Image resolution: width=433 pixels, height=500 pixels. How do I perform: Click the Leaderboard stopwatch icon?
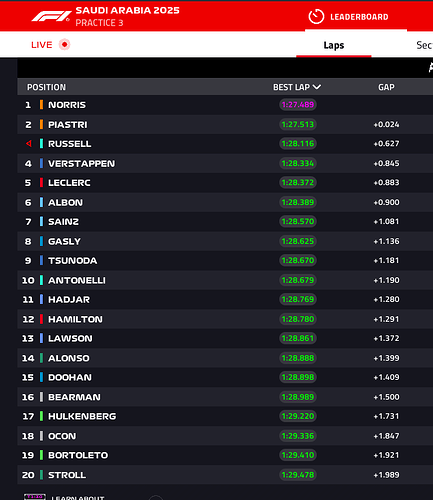pos(316,17)
